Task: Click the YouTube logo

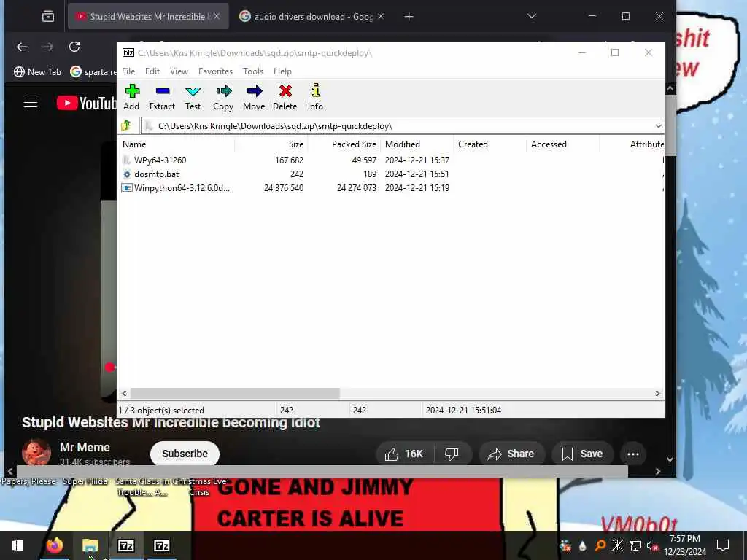Action: 87,103
